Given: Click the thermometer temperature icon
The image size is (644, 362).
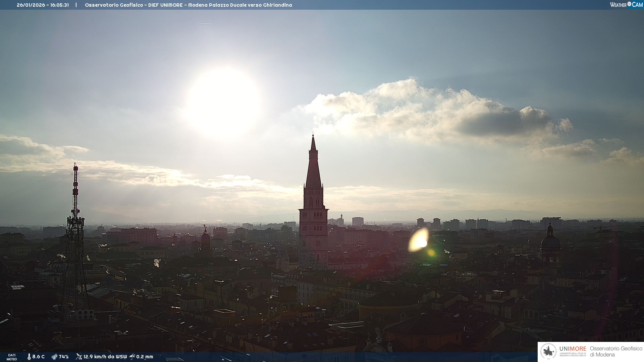Looking at the screenshot, I should 29,357.
